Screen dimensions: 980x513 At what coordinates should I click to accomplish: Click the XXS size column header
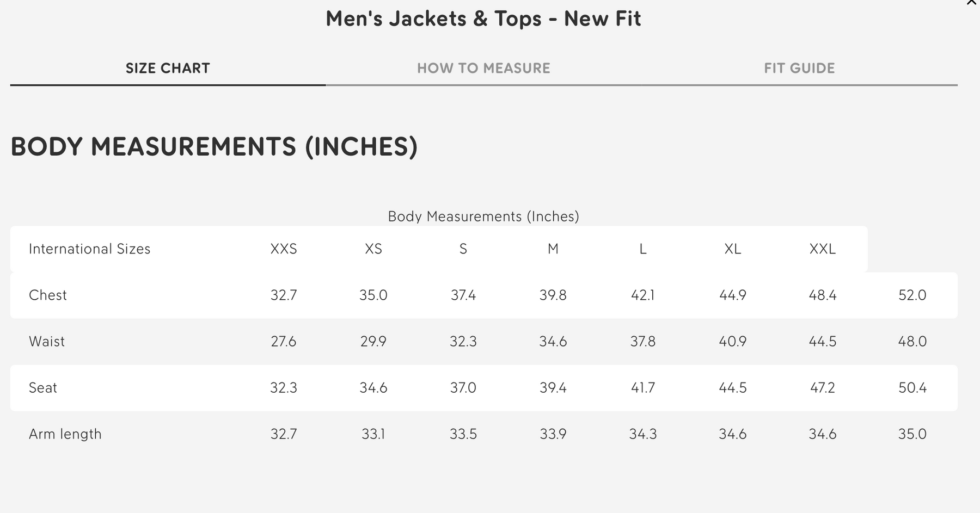[284, 249]
